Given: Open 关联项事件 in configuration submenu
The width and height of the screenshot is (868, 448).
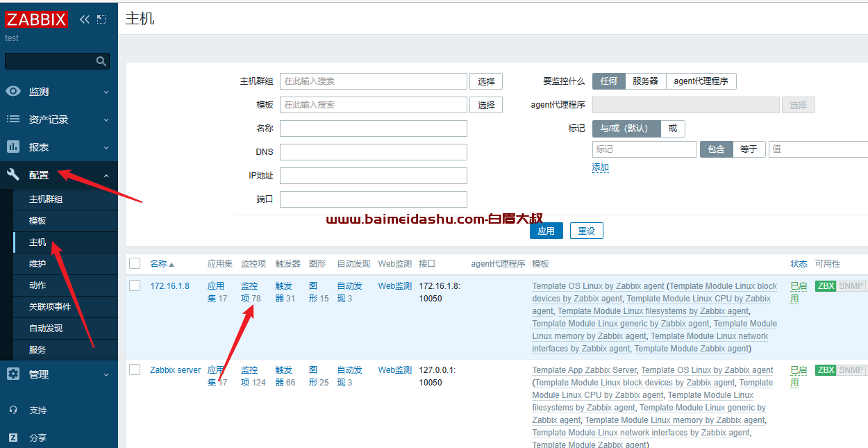Looking at the screenshot, I should (x=50, y=307).
